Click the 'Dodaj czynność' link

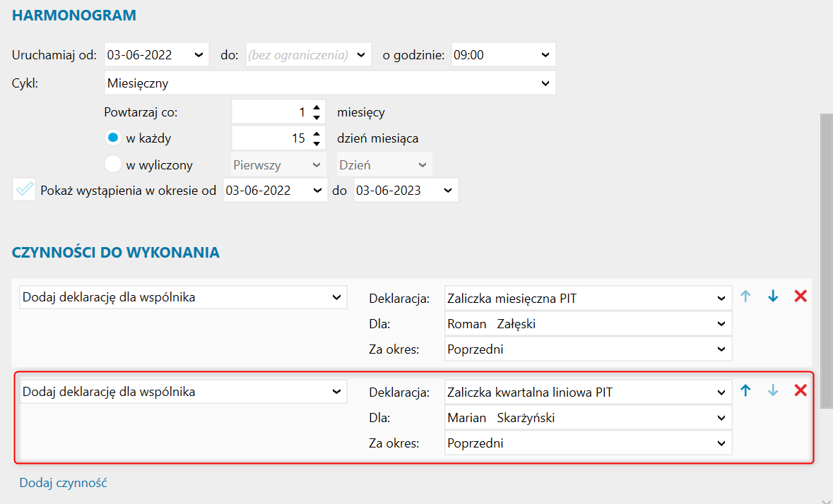pyautogui.click(x=63, y=483)
